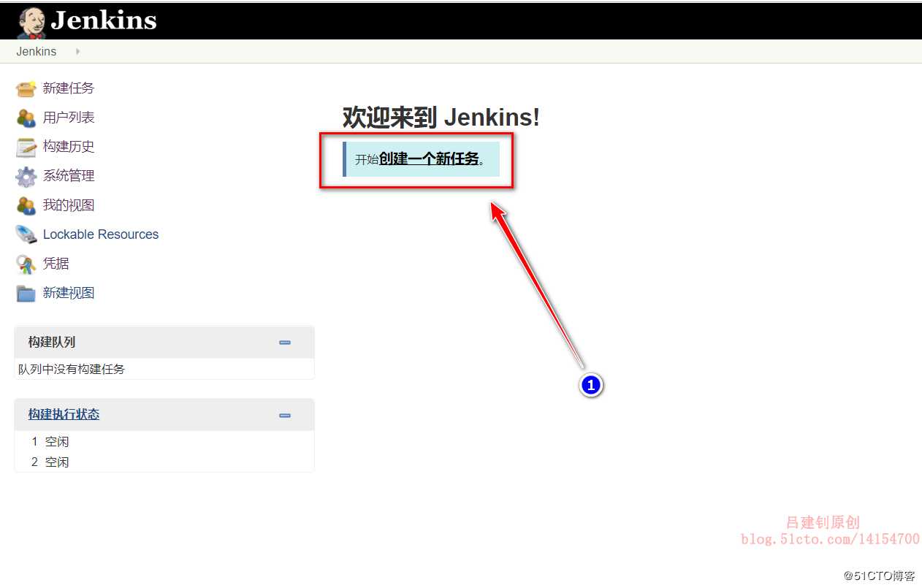This screenshot has height=588, width=922.
Task: Open the 新建任务 sidebar link
Action: click(x=69, y=88)
